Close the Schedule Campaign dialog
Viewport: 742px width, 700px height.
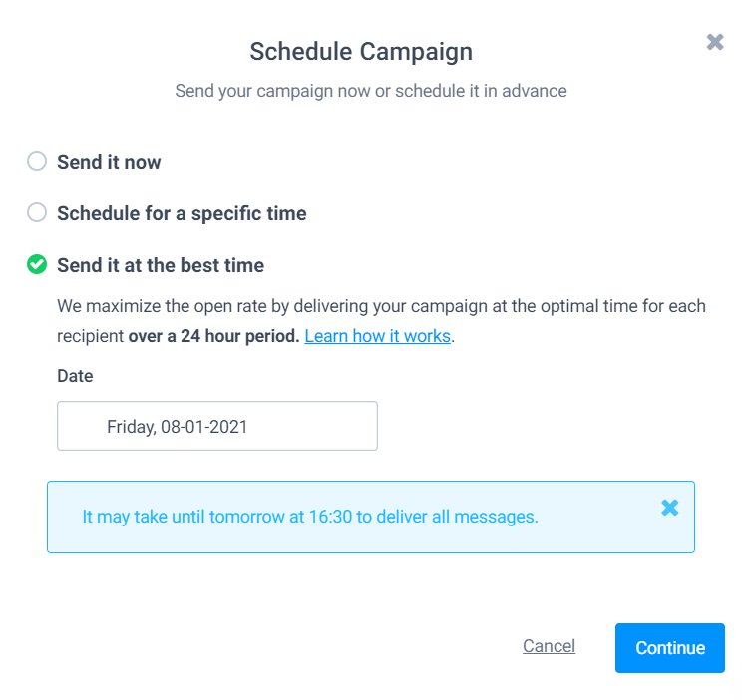click(x=715, y=42)
